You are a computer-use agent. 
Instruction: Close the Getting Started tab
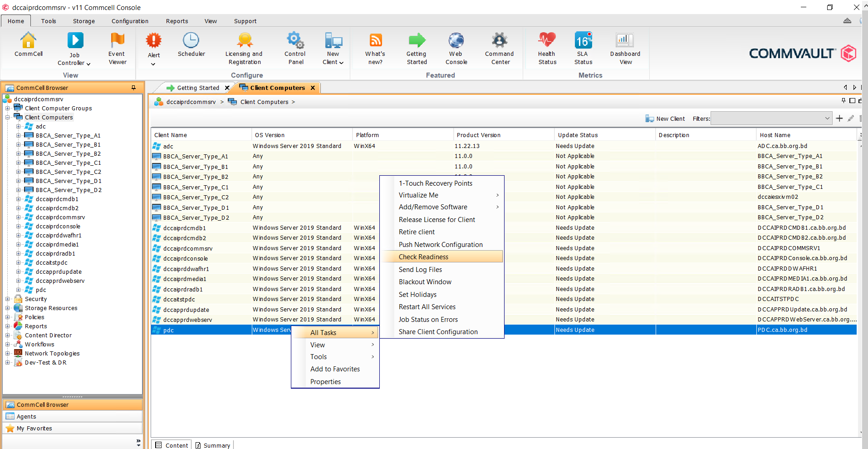pyautogui.click(x=227, y=88)
